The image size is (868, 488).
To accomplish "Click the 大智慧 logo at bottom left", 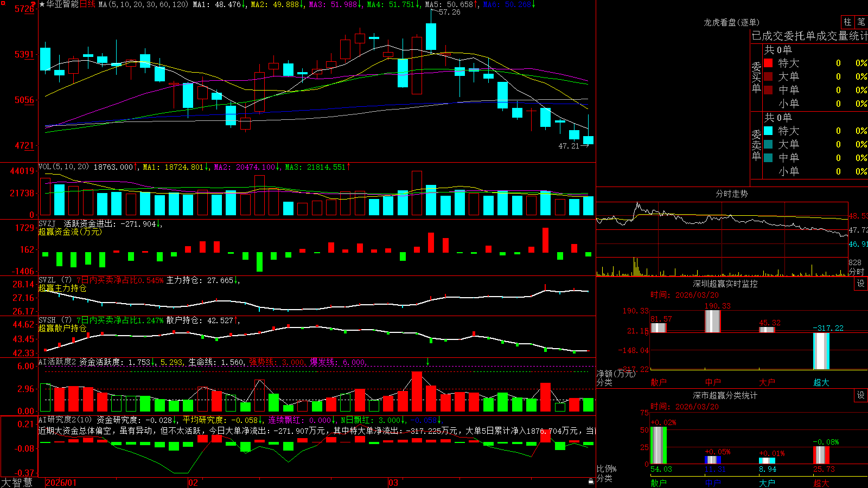I will pyautogui.click(x=16, y=483).
